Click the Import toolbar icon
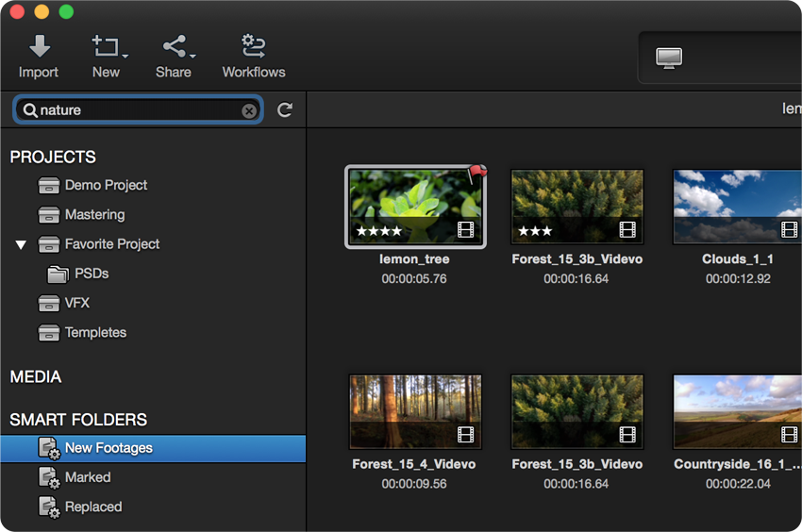Screen dimensions: 802x532 pyautogui.click(x=39, y=57)
